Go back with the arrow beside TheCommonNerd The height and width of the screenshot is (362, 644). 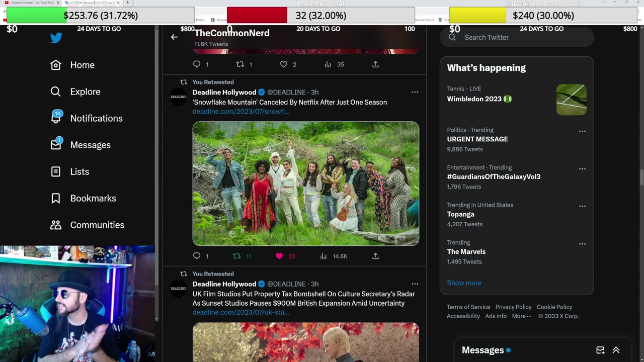(x=174, y=37)
